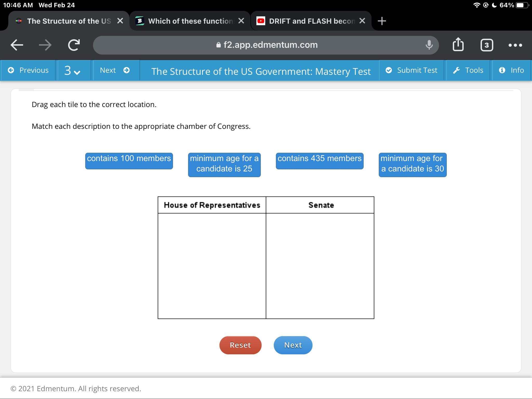Close the 'Which of these function' tab
532x399 pixels.
241,21
